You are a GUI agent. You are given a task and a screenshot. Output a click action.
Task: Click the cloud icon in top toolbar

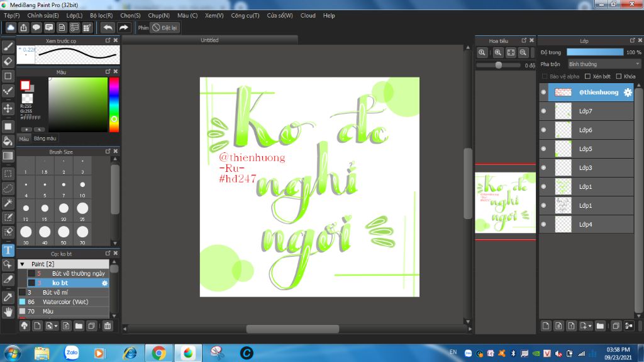click(11, 28)
